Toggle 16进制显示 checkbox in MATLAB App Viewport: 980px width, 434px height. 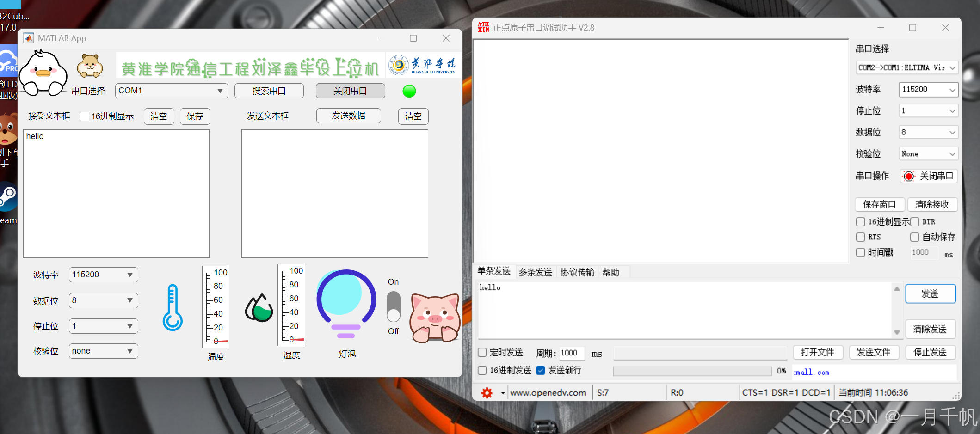[85, 116]
